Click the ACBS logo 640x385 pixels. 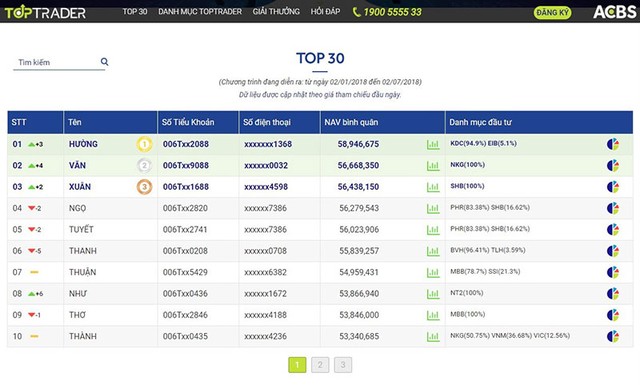615,12
